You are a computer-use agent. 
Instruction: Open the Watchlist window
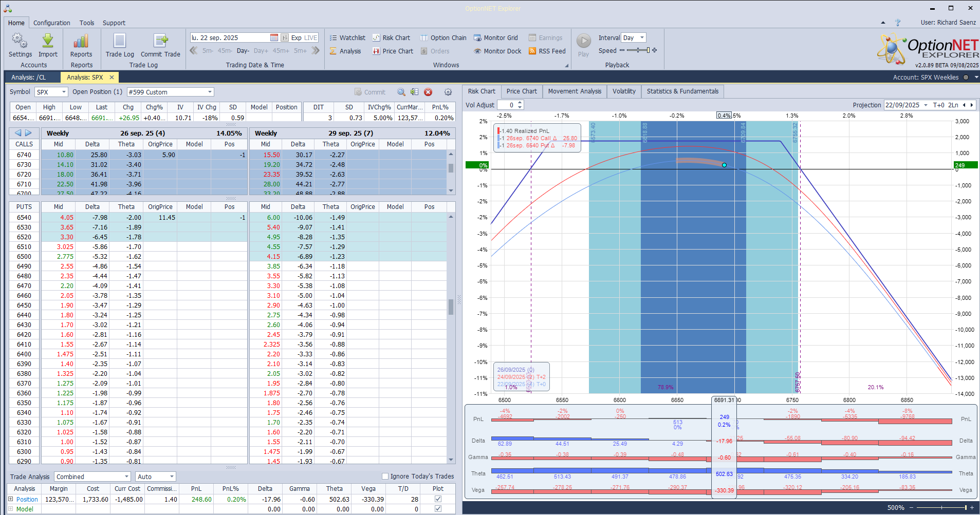click(x=347, y=37)
